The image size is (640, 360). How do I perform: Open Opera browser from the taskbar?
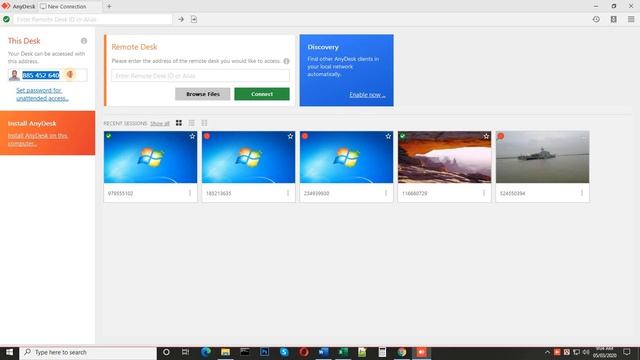304,352
